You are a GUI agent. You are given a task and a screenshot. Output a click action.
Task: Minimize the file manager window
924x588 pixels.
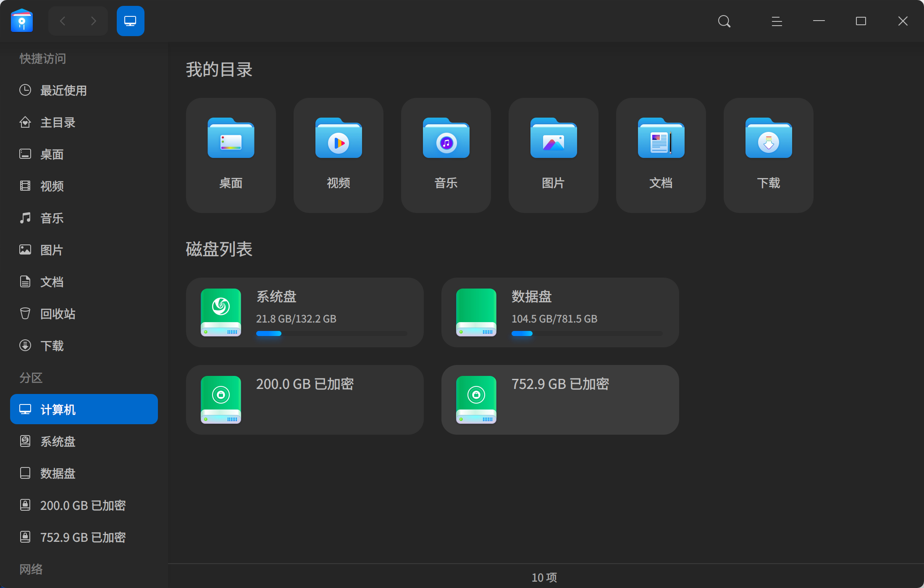(819, 21)
